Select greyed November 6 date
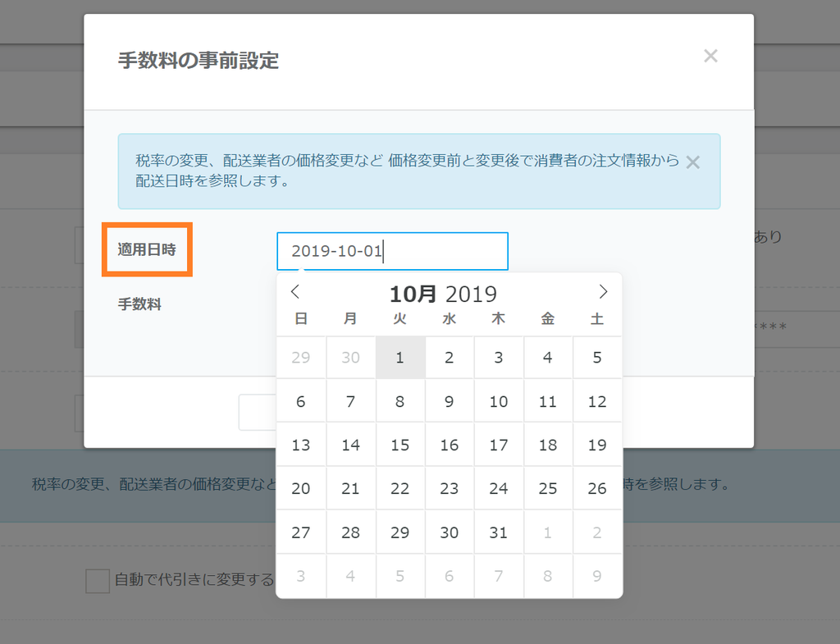The height and width of the screenshot is (644, 840). 450,576
